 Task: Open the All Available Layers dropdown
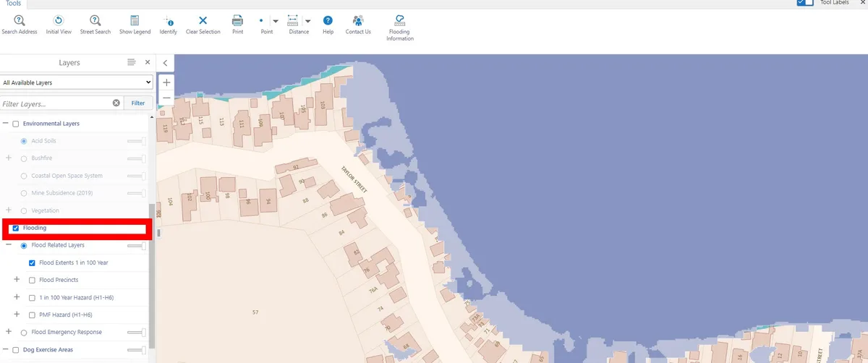77,82
